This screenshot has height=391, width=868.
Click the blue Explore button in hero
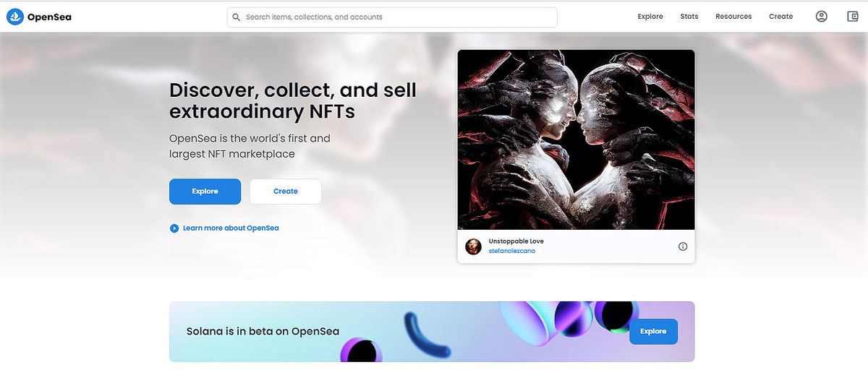[205, 192]
